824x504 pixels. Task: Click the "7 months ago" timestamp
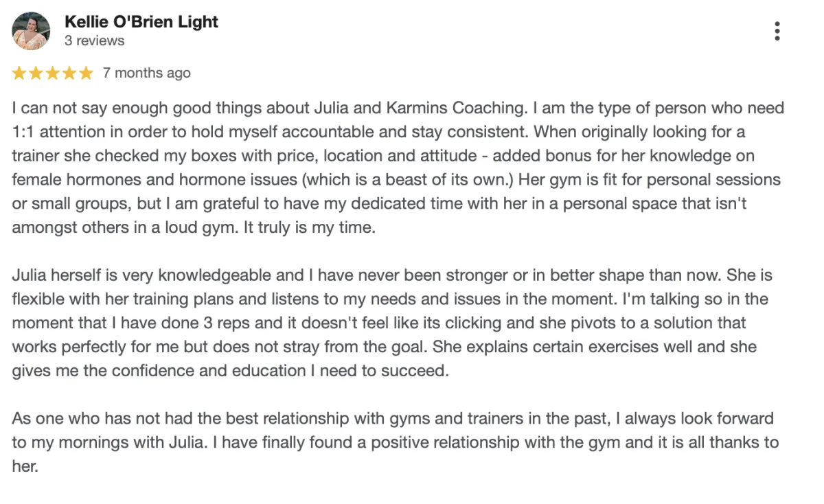(147, 73)
